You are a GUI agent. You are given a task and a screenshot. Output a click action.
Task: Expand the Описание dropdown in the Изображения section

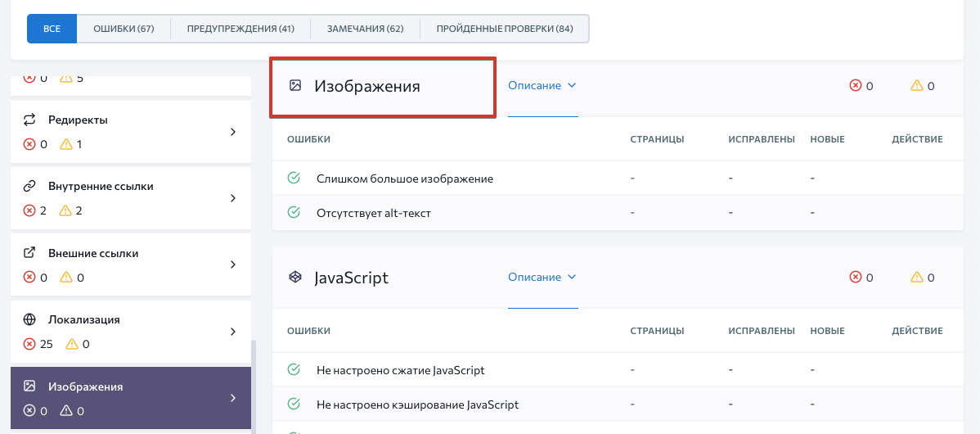pos(542,85)
